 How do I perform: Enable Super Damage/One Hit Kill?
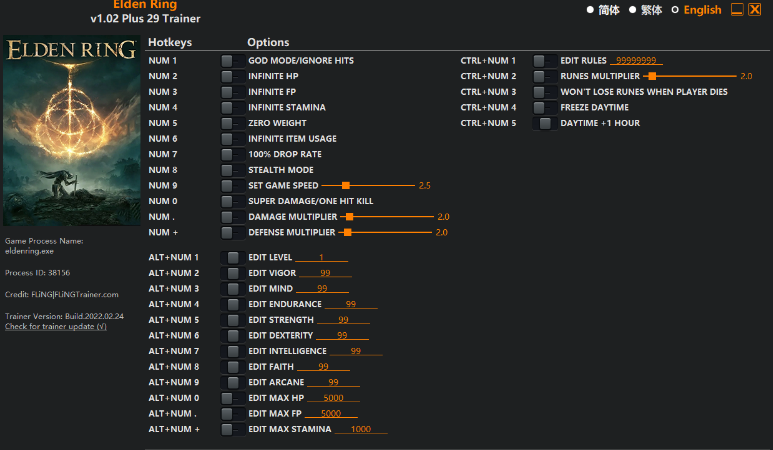click(x=233, y=201)
